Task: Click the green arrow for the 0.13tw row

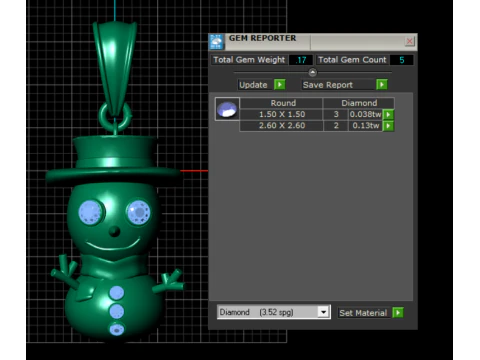Action: click(x=388, y=126)
